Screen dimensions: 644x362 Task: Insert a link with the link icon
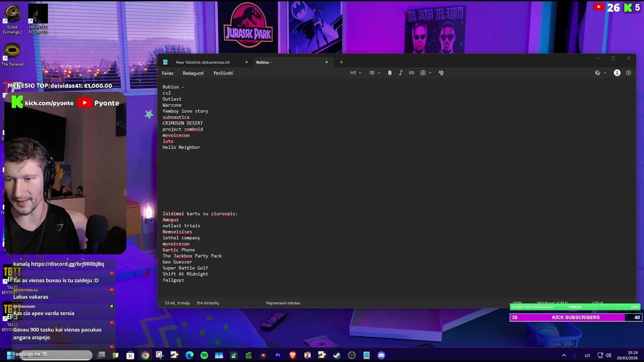pos(412,73)
